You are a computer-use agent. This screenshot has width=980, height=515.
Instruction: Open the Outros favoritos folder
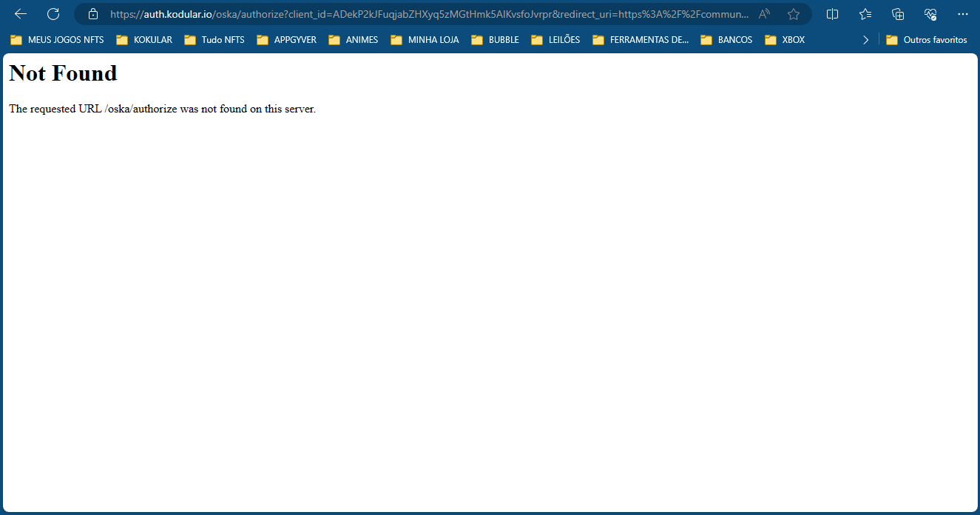pyautogui.click(x=927, y=40)
